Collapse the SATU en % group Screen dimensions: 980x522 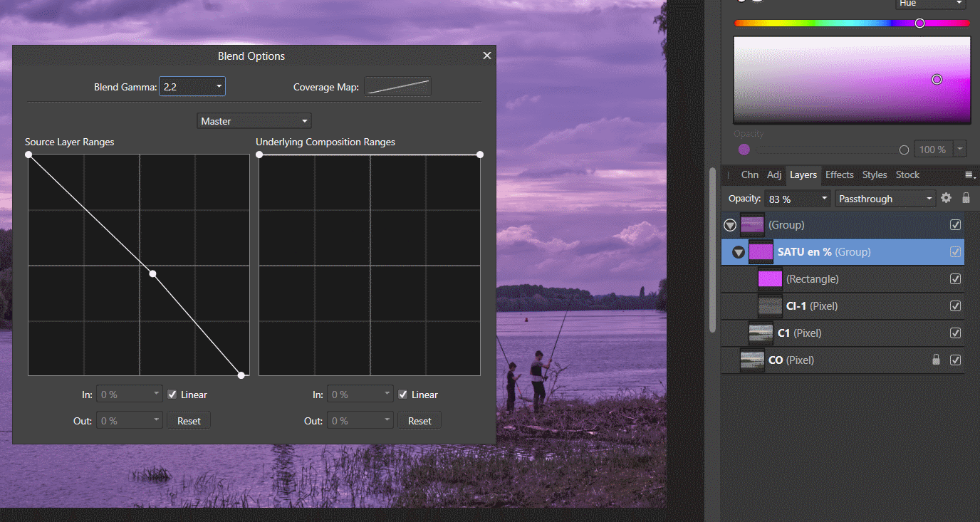point(739,252)
